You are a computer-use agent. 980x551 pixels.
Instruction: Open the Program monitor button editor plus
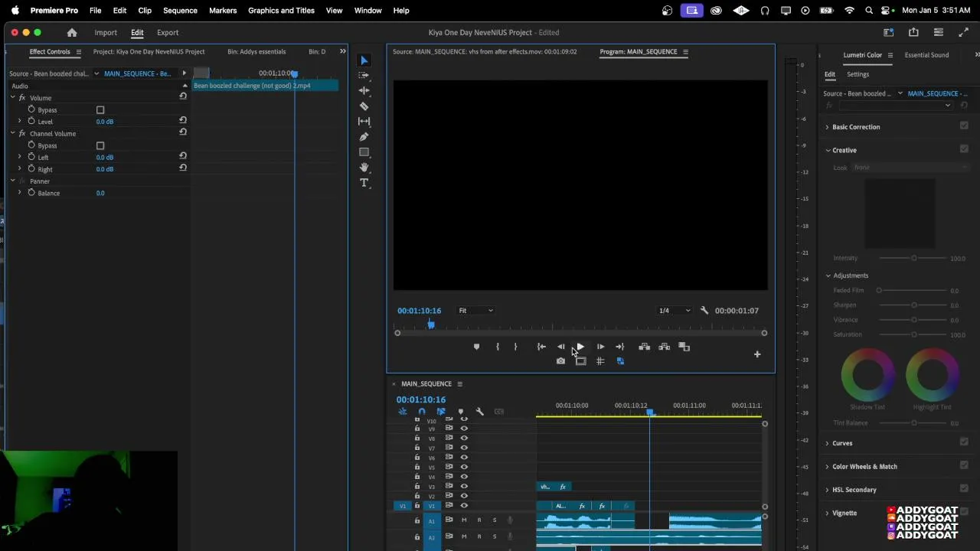tap(757, 354)
